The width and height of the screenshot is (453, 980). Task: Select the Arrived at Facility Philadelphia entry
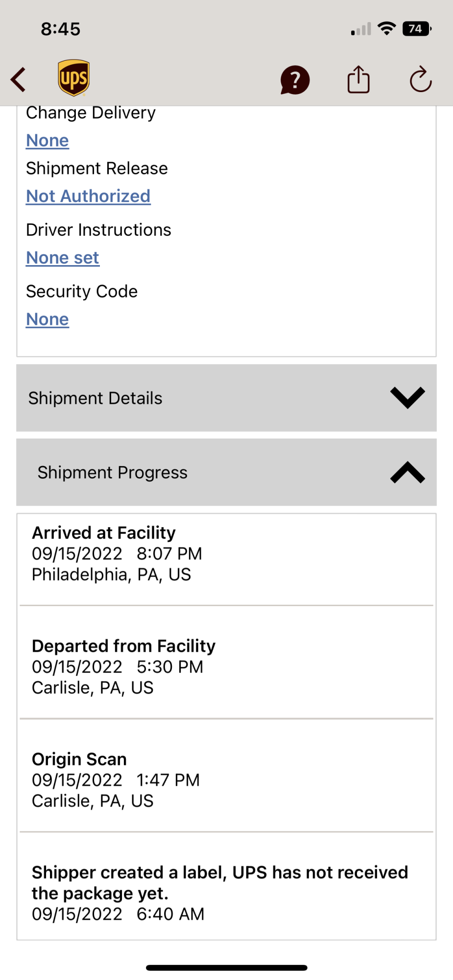point(226,554)
